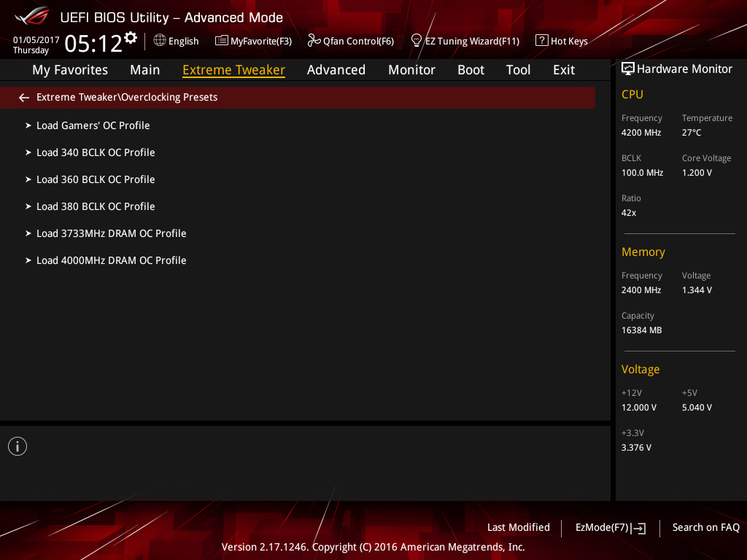This screenshot has width=747, height=560.
Task: Open My Favorites tab
Action: [x=70, y=70]
